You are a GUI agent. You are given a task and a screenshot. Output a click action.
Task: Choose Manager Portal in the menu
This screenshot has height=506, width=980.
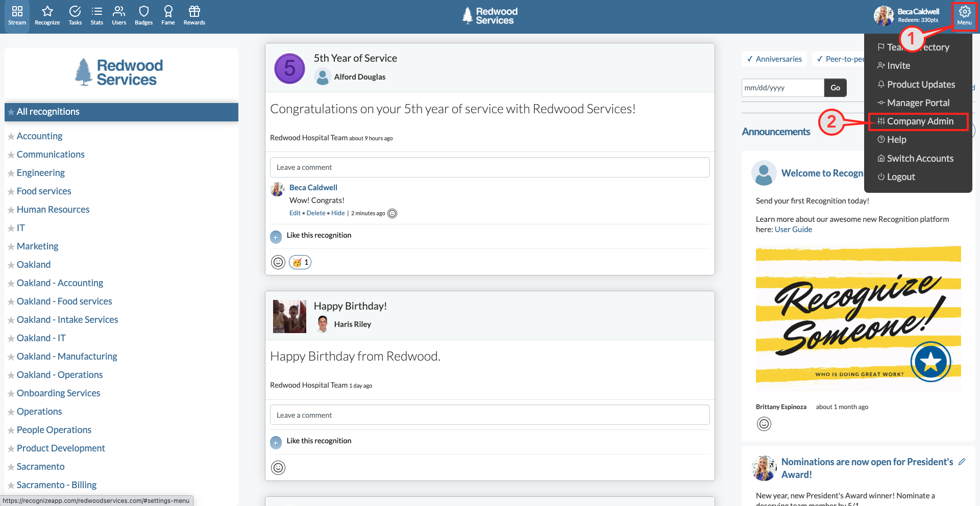point(918,103)
